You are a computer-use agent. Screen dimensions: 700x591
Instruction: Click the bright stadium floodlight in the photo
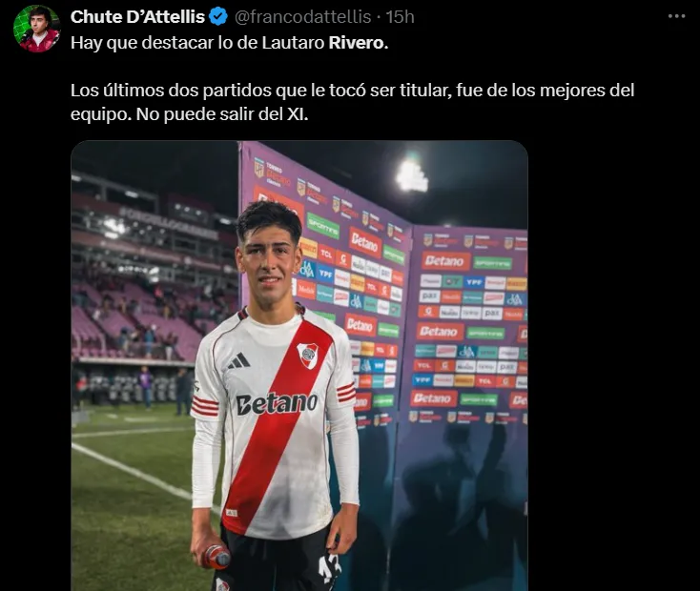412,175
